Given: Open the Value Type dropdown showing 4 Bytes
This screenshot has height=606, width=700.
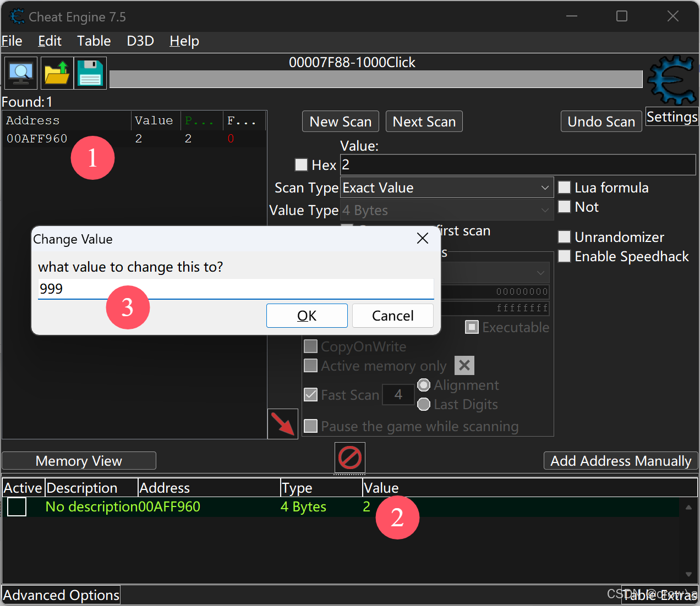Looking at the screenshot, I should coord(447,210).
